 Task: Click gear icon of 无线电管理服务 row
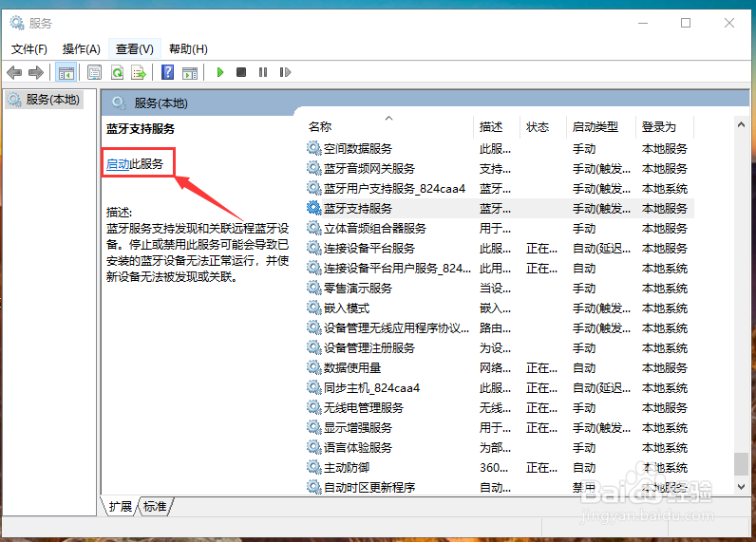(313, 407)
